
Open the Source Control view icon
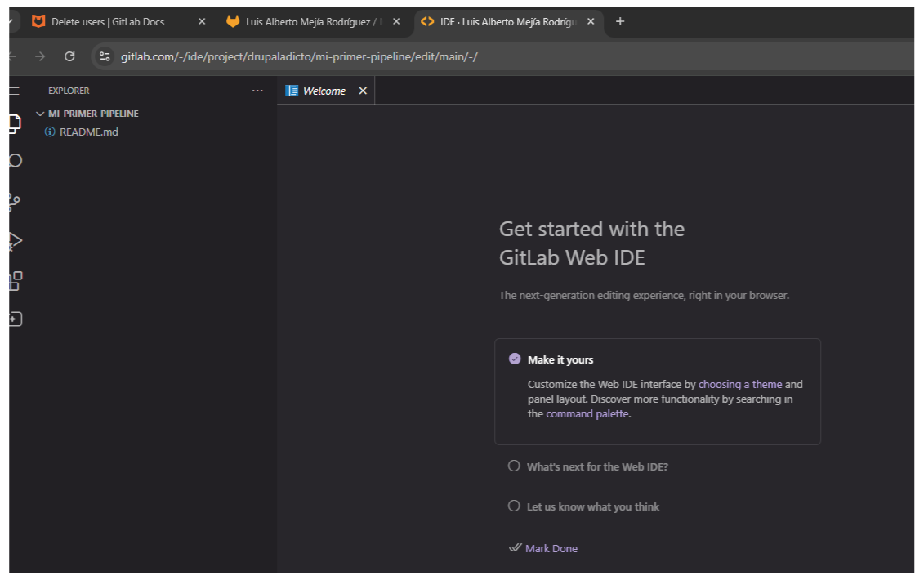point(14,202)
